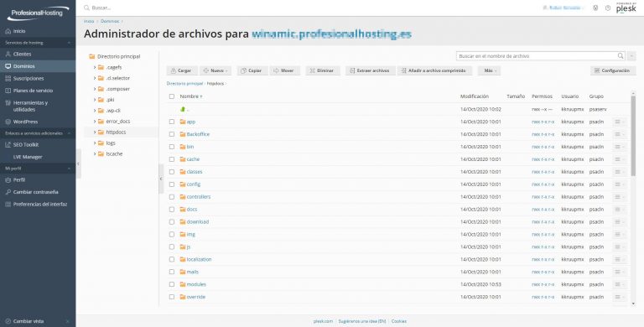This screenshot has height=327, width=644.
Task: Check the docs folder checkbox
Action: tap(172, 210)
